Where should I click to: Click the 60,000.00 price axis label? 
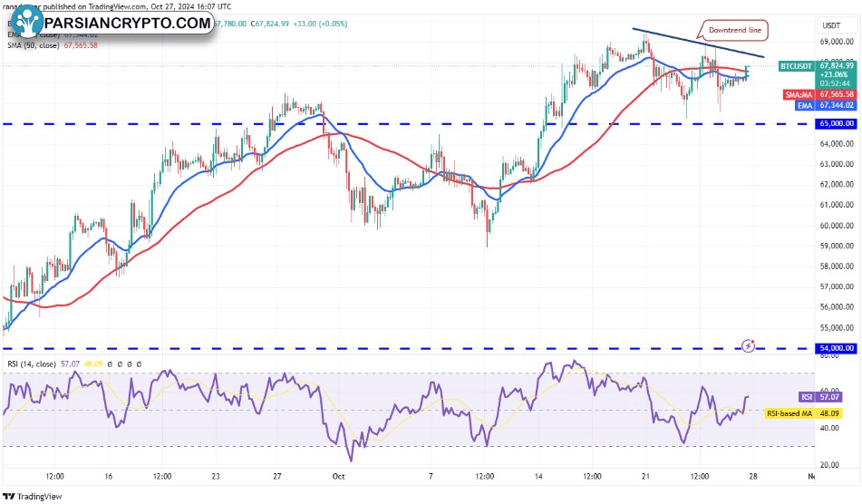click(x=837, y=226)
